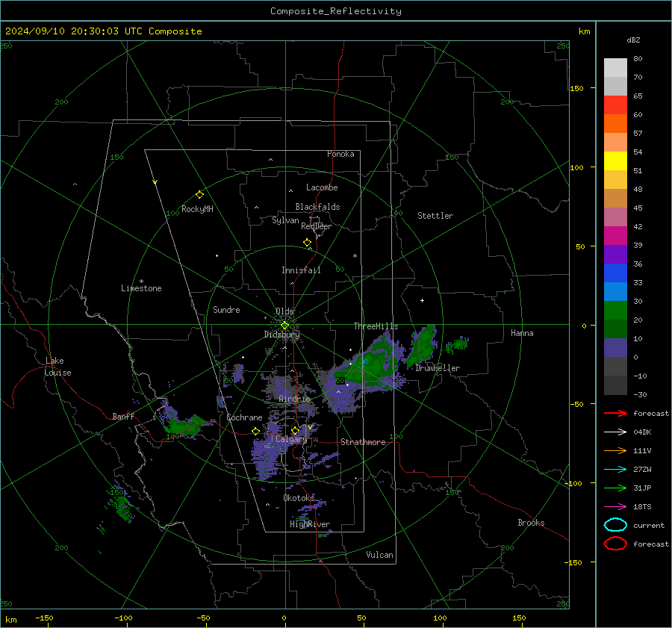Click the cyan 27ZW arrow in legend
The image size is (672, 628).
tap(615, 470)
